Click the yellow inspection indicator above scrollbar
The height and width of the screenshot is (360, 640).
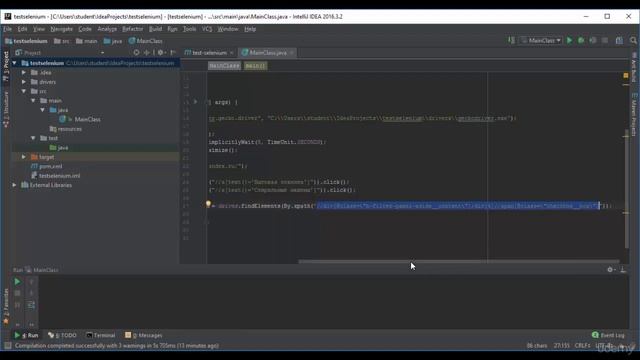[x=626, y=76]
